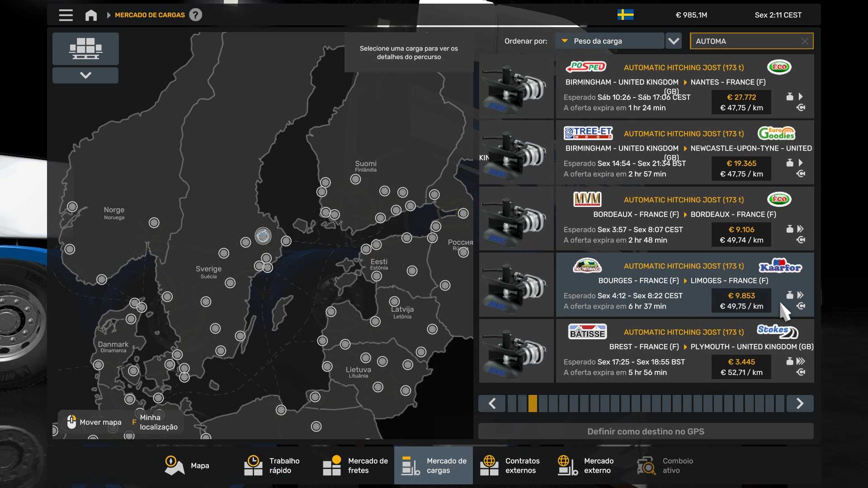Expand the trailer panel chevron below the icon
Screen dimensions: 868x488
(x=85, y=75)
